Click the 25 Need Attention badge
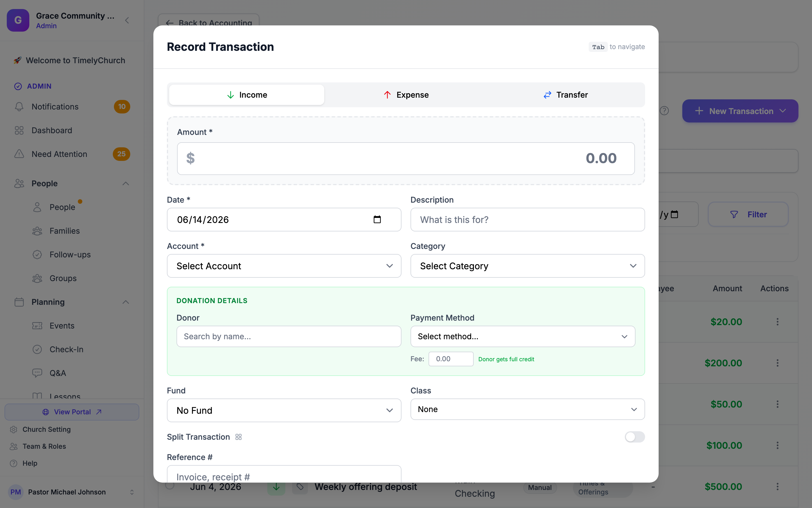812x508 pixels. click(122, 154)
